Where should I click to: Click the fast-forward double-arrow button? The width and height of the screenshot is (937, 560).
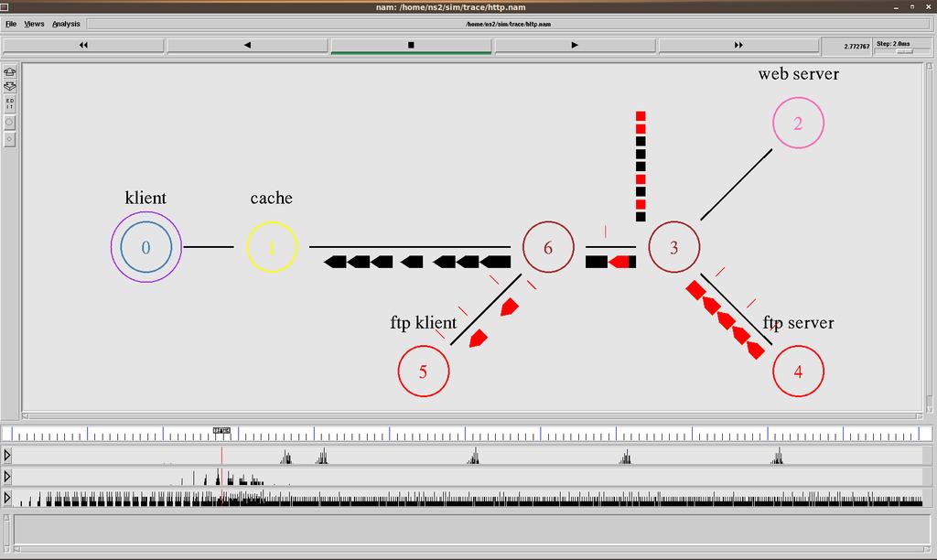point(738,45)
